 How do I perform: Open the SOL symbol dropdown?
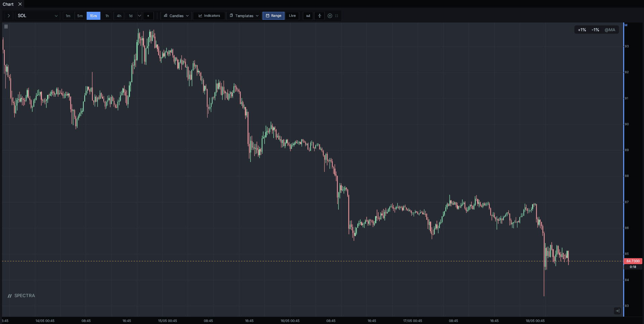[38, 16]
